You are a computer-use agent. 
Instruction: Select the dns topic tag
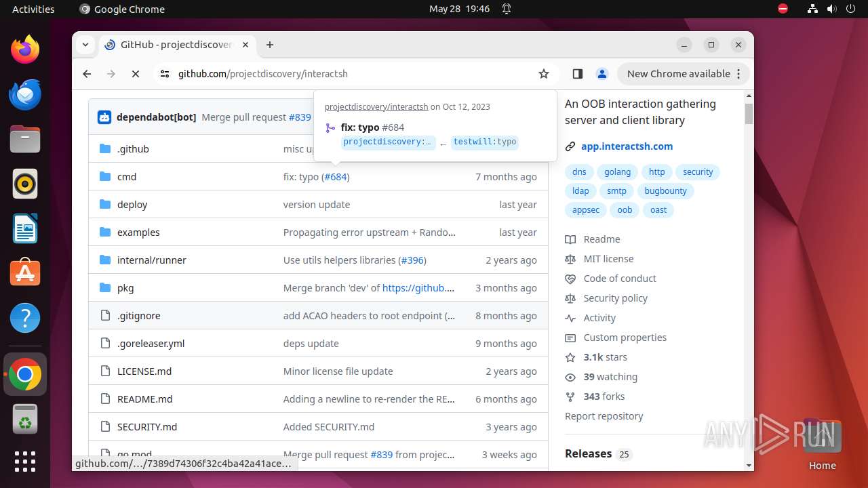579,172
